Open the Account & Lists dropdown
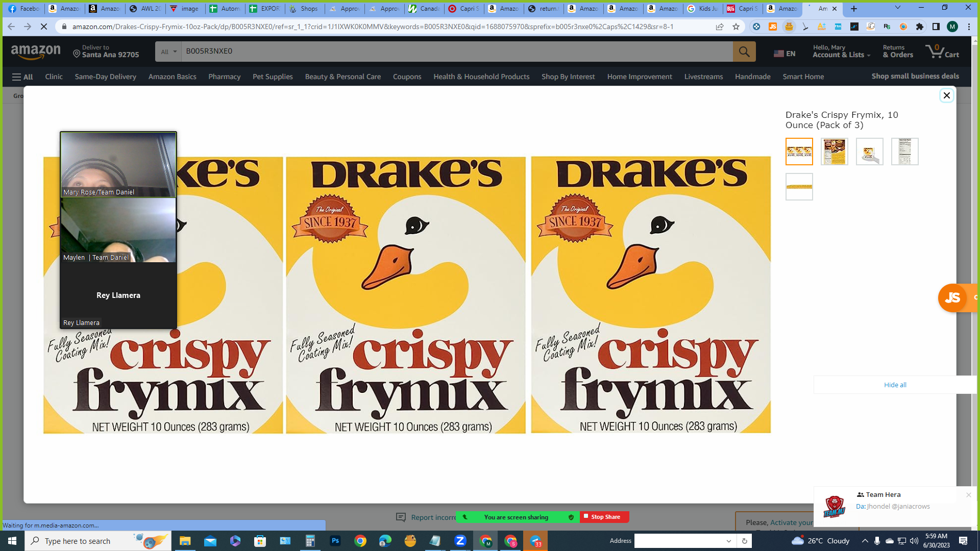Screen dimensions: 980x551 tap(841, 51)
